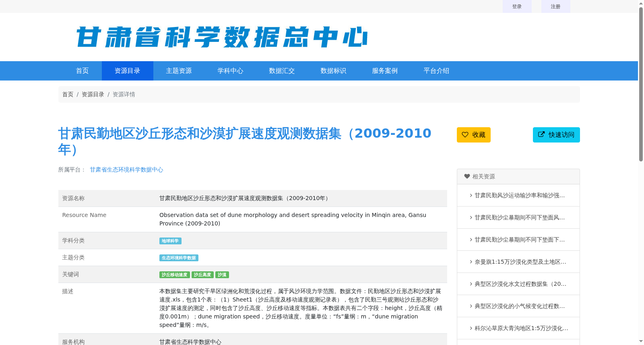Click the 生态环境科学数据 theme tag
Screen dimensions: 644x345
pyautogui.click(x=179, y=258)
